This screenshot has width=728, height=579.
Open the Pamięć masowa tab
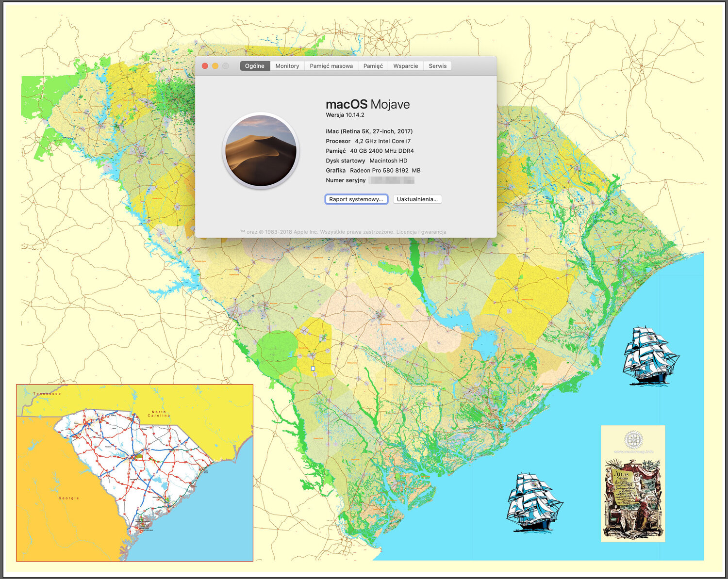coord(331,66)
